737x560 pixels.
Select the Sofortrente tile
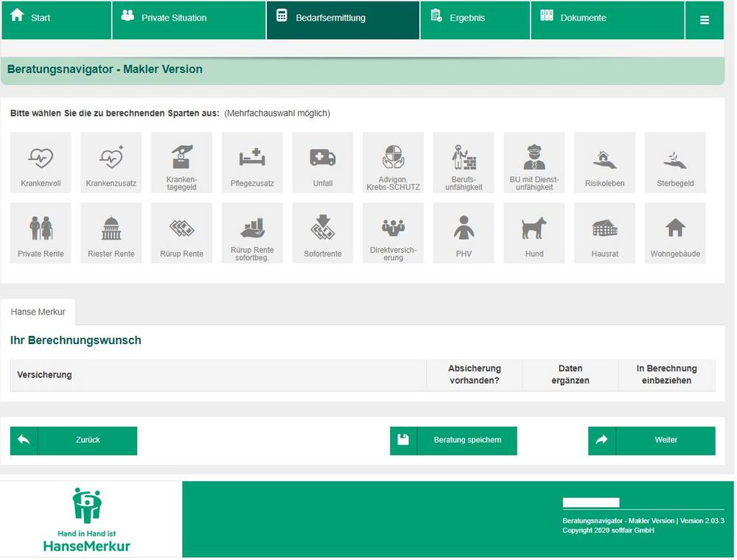(323, 233)
